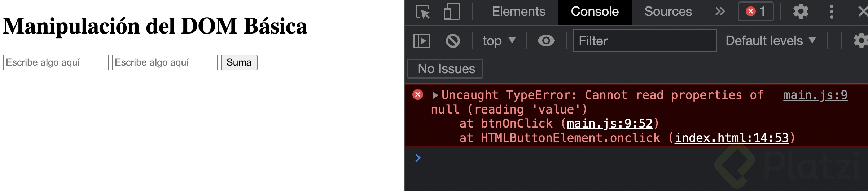
Task: Switch to the Elements tab
Action: [518, 12]
